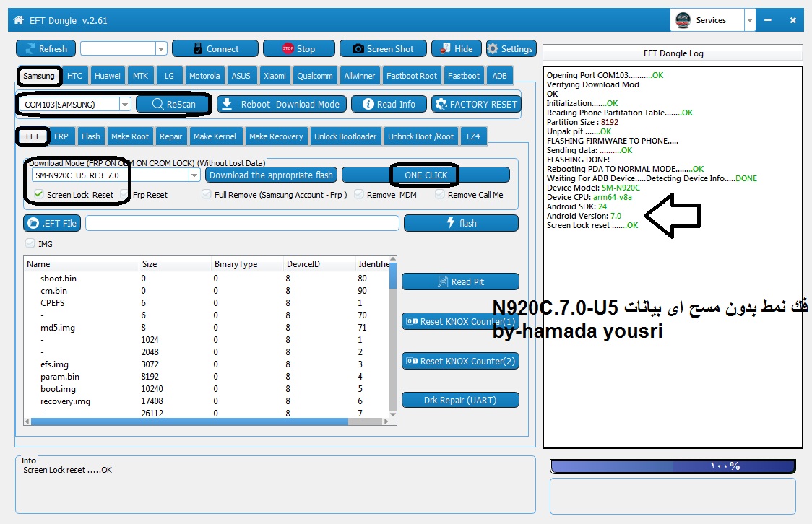Click the Connect USB button
This screenshot has width=812, height=524.
tap(215, 48)
